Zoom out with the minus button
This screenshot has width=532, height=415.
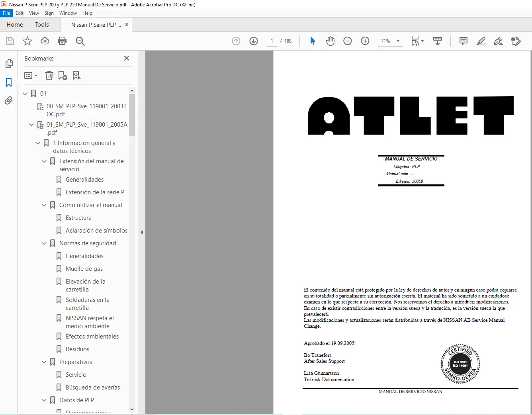point(348,41)
